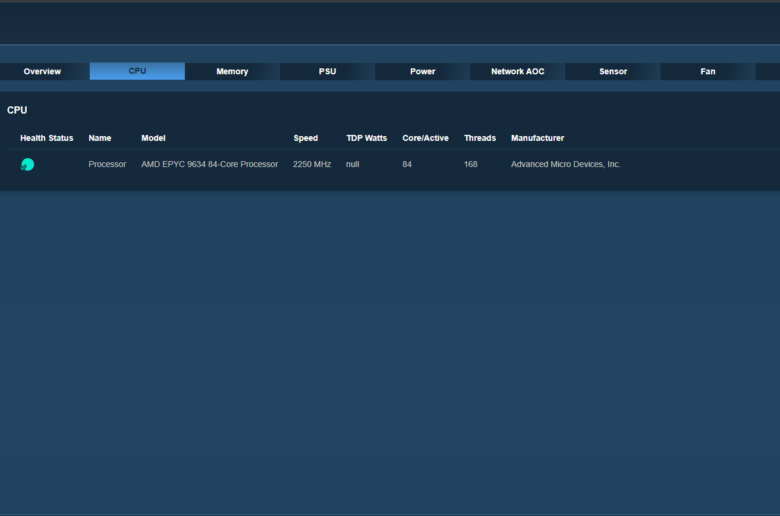Viewport: 780px width, 516px height.
Task: Click the Model column header
Action: [153, 138]
